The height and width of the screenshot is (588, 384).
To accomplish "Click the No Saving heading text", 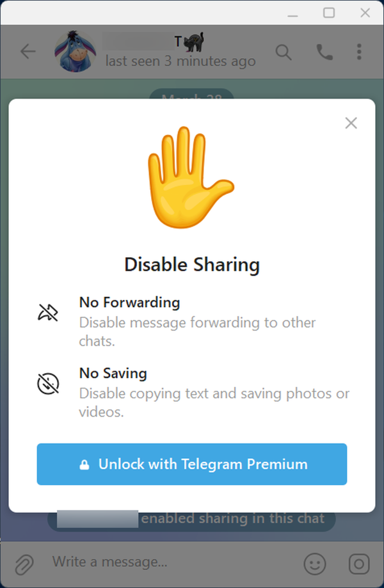I will tap(113, 373).
